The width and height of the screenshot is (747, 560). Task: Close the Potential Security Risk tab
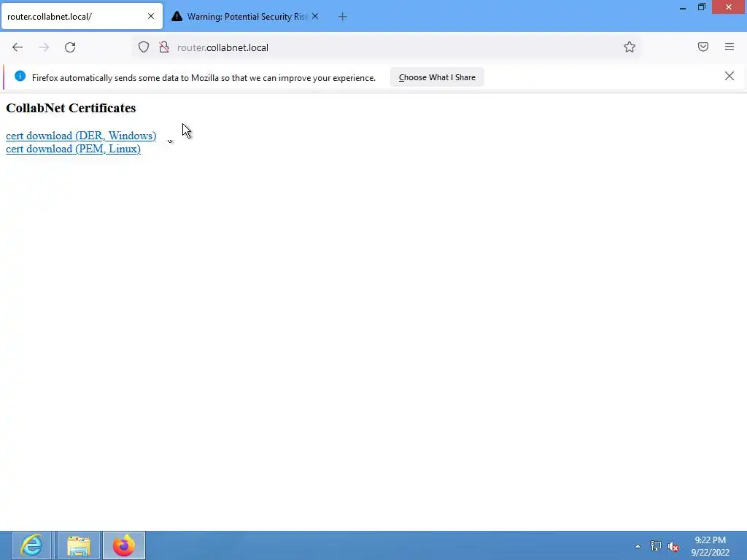[315, 16]
